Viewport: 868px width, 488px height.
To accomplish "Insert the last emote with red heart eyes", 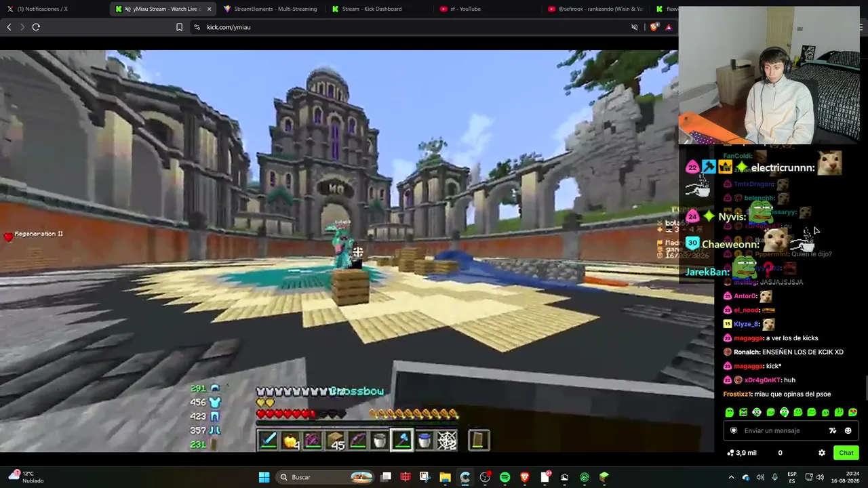I will click(852, 412).
